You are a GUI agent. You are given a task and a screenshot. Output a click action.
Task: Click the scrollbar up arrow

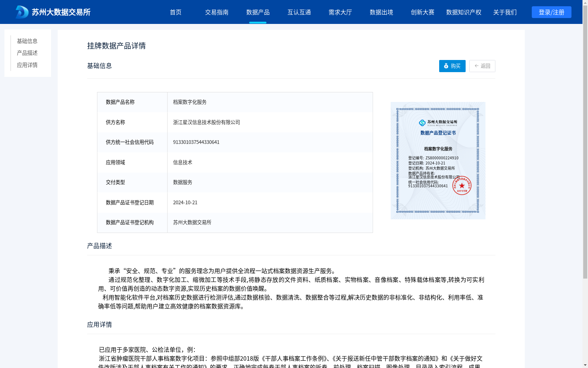585,3
